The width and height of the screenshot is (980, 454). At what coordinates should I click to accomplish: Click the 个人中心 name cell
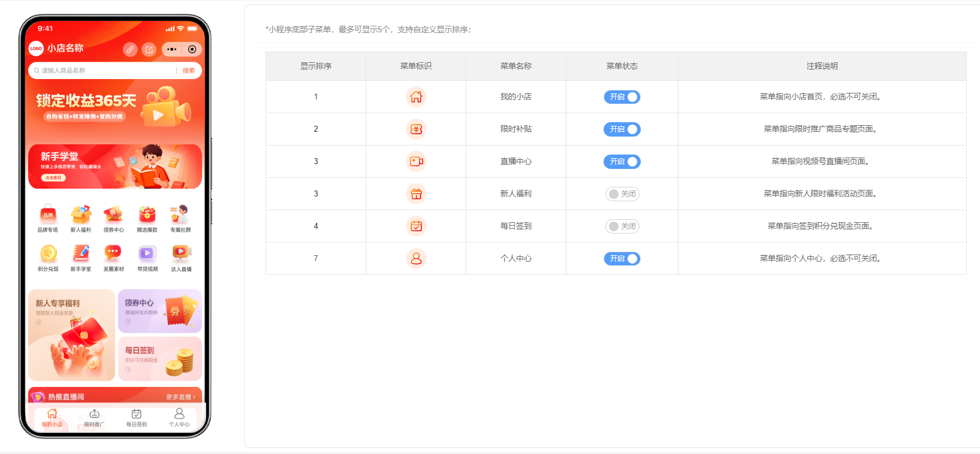click(x=516, y=258)
